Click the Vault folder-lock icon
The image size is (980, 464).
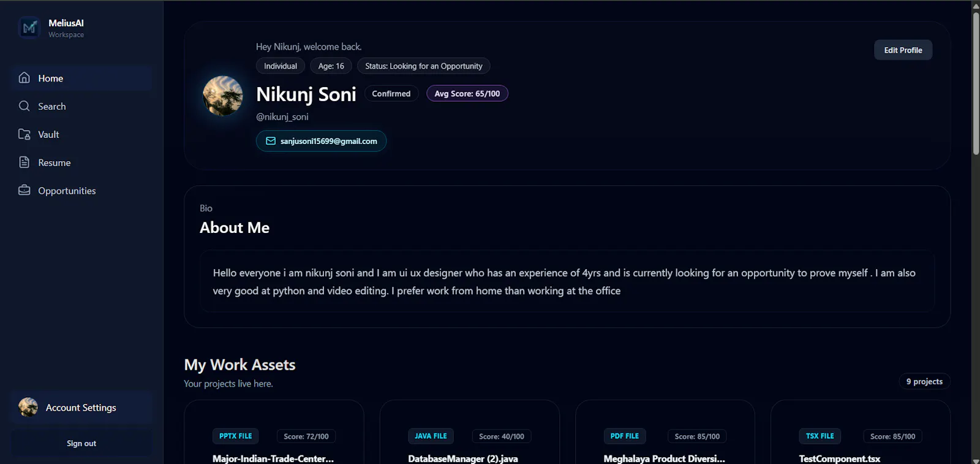[24, 134]
